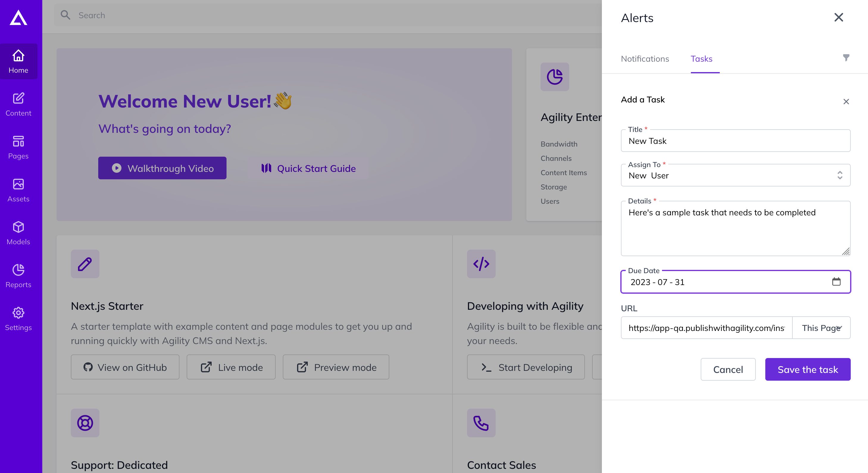Image resolution: width=868 pixels, height=473 pixels.
Task: Click the Content Items label
Action: tap(564, 173)
